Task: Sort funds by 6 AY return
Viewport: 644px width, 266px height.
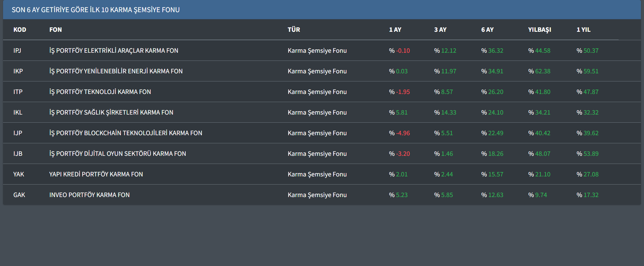Action: click(487, 30)
